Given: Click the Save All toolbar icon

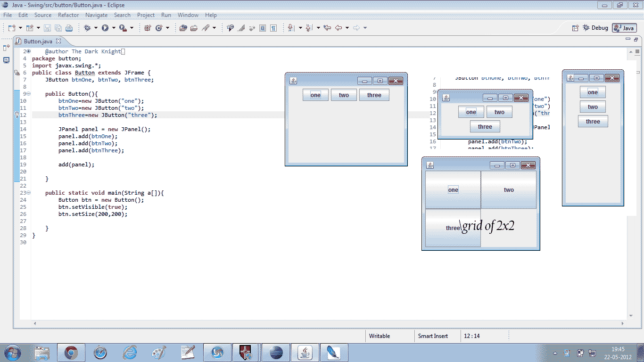Looking at the screenshot, I should (58, 27).
